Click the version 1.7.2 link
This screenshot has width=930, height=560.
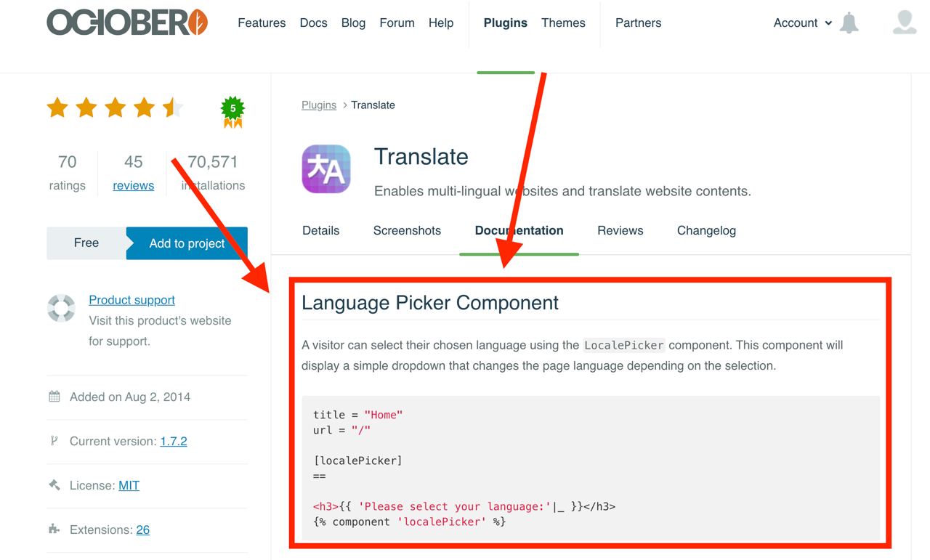[174, 441]
